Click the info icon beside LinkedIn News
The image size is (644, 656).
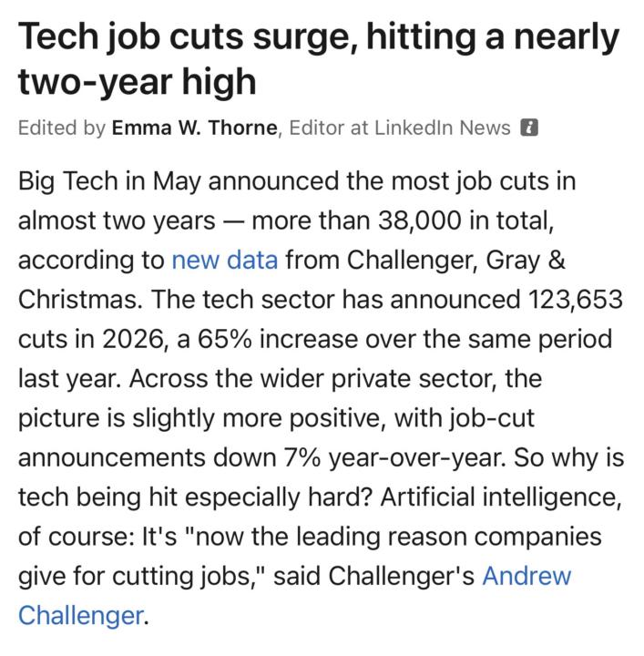click(529, 128)
